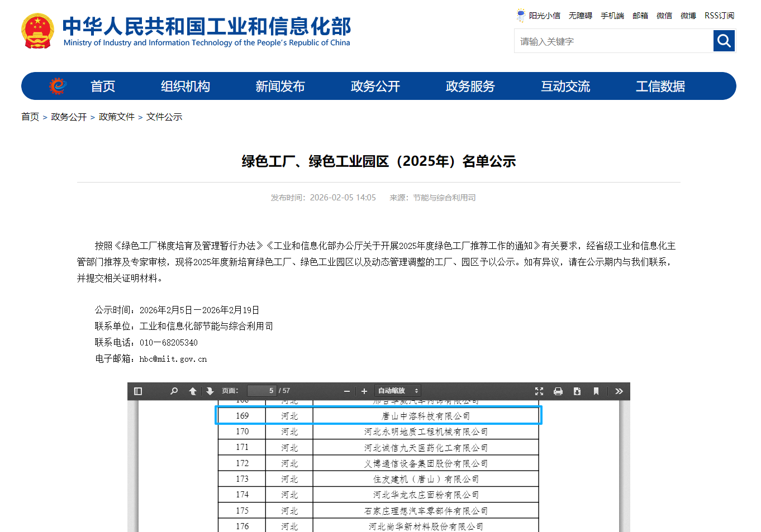Screen dimensions: 761x532
Task: Click the 政策文件 breadcrumb link
Action: tap(117, 117)
